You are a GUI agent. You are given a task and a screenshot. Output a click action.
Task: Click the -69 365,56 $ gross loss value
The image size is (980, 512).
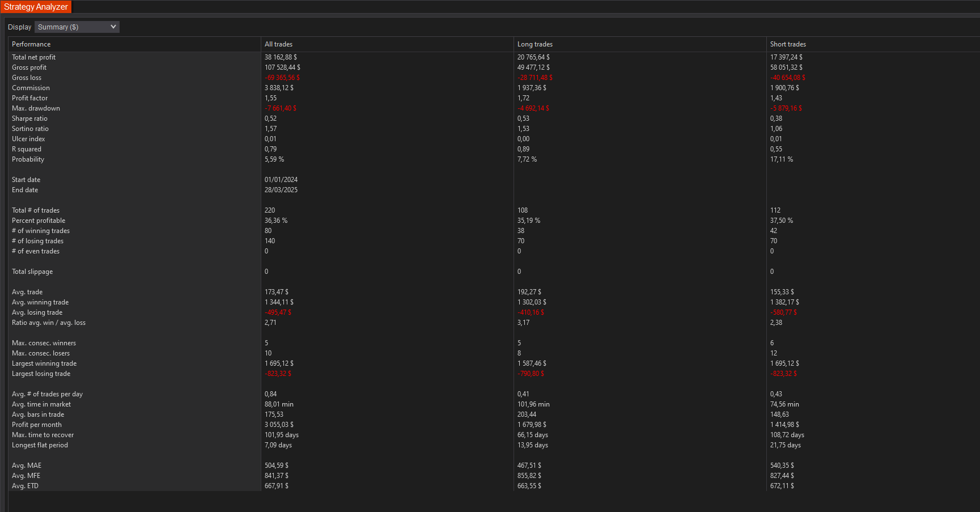(282, 78)
